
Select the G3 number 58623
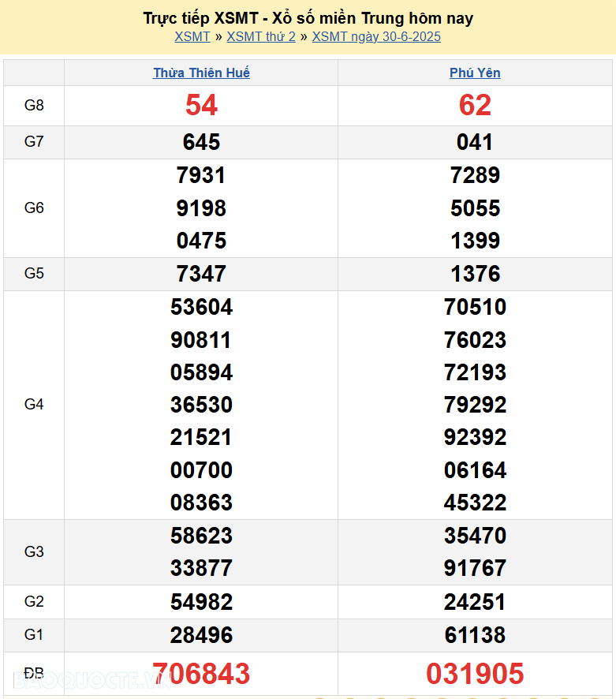(201, 536)
